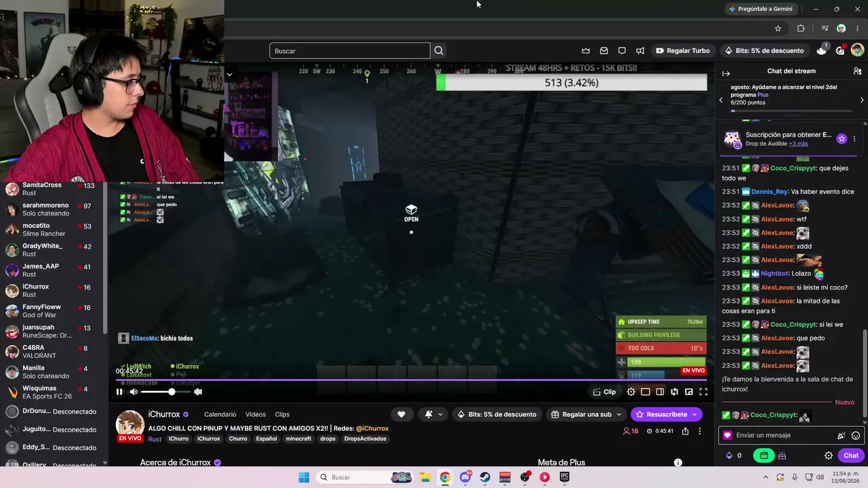The image size is (868, 488).
Task: Open File Explorer from taskbar
Action: pos(425,477)
